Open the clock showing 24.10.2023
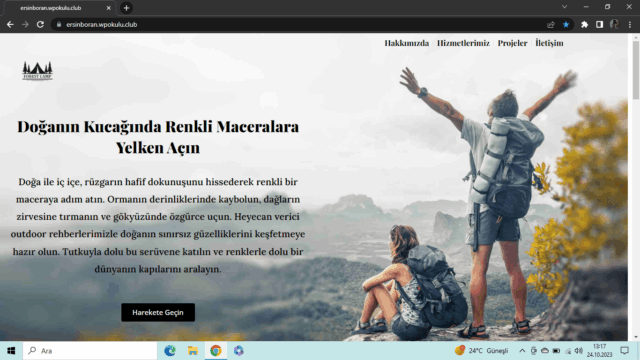 pos(600,351)
